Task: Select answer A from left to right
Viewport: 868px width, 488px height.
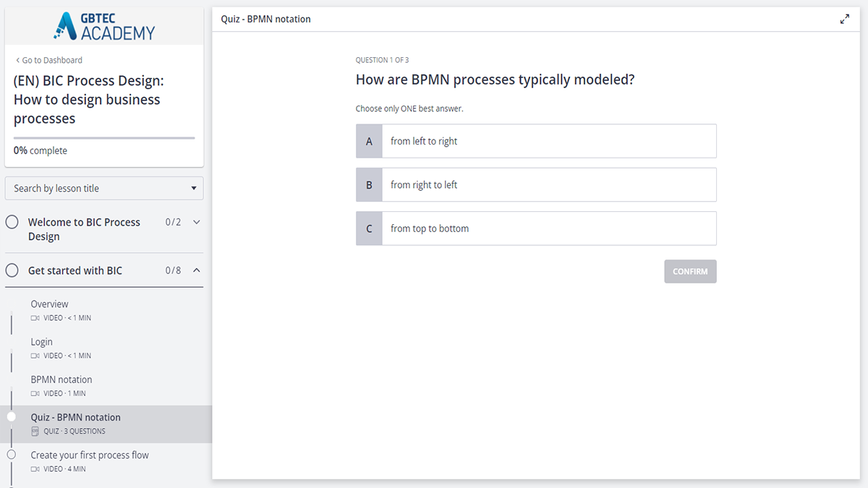Action: [x=536, y=141]
